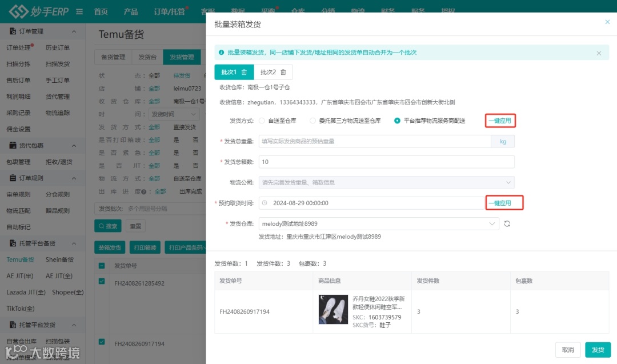
Task: Click 一键应用 next to 预约取货时间
Action: (500, 203)
